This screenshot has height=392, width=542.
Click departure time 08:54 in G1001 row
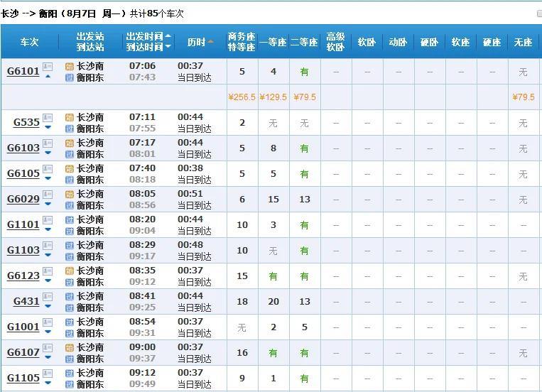pyautogui.click(x=142, y=322)
